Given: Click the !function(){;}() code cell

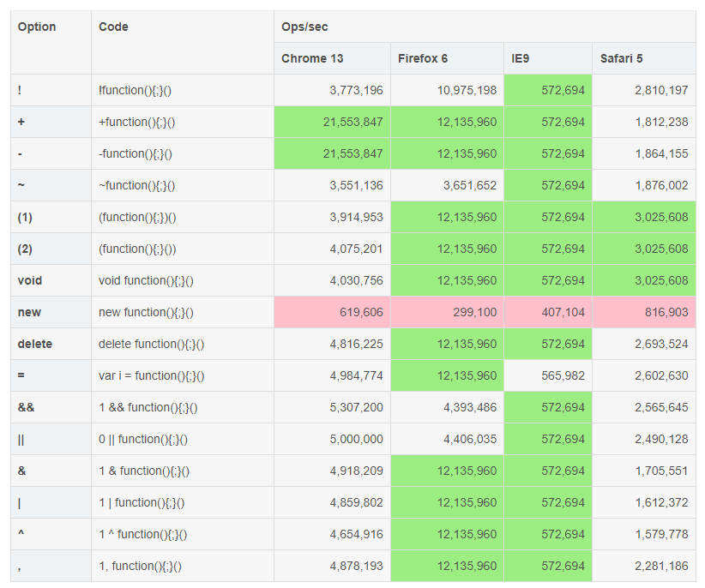Looking at the screenshot, I should (141, 90).
